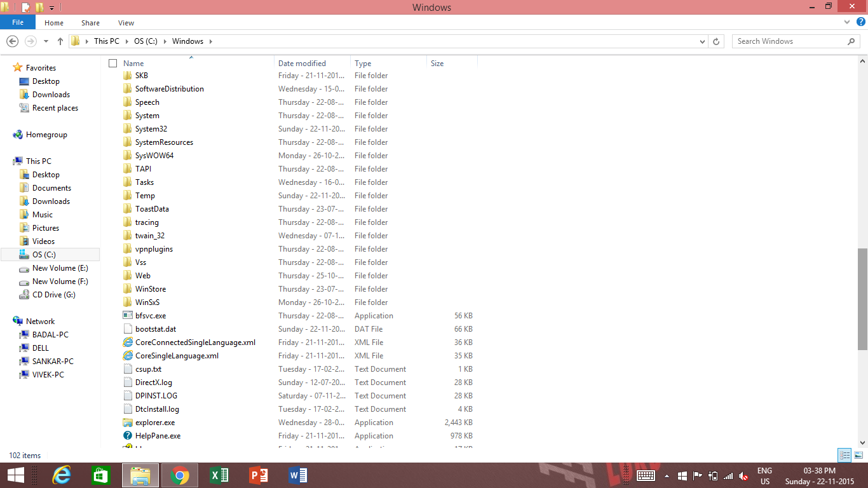Click the CoreConnectedSingleLanguage.xml file icon
The height and width of the screenshot is (488, 868).
coord(128,342)
